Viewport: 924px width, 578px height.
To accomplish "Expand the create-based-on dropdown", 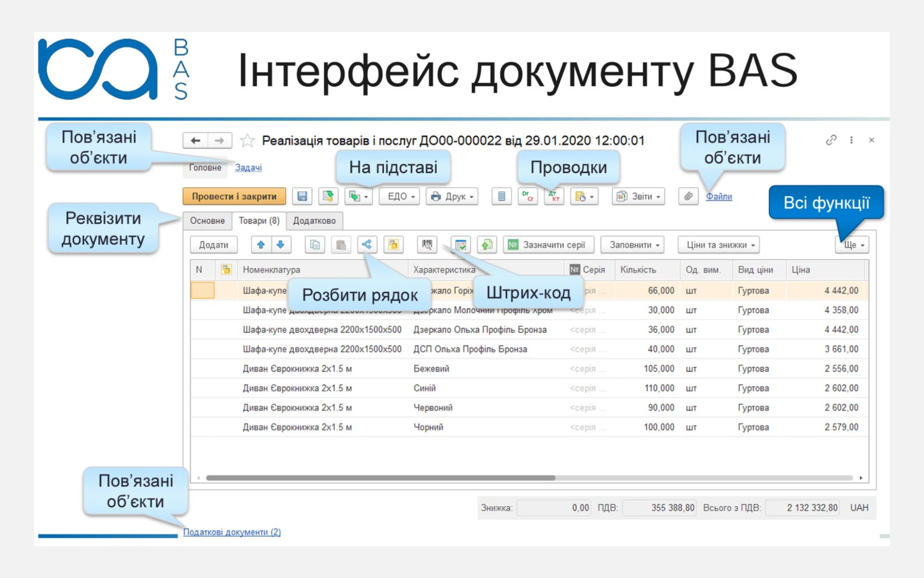I will pyautogui.click(x=359, y=196).
